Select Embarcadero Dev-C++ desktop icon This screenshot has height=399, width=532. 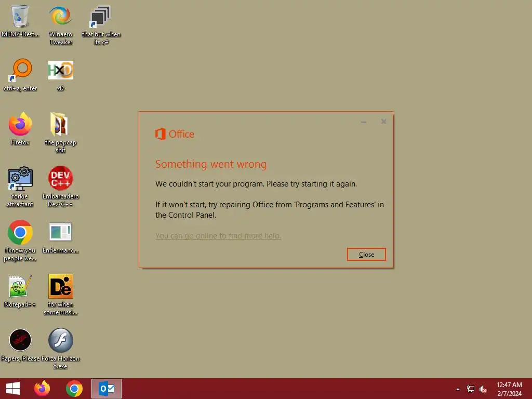click(x=60, y=187)
